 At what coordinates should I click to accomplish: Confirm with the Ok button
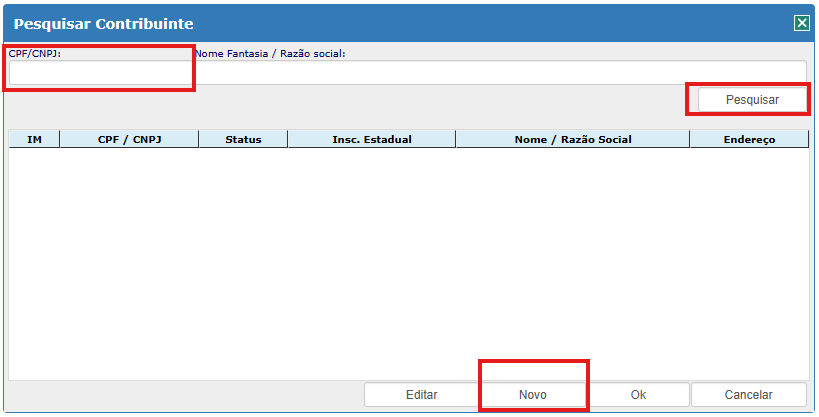638,395
